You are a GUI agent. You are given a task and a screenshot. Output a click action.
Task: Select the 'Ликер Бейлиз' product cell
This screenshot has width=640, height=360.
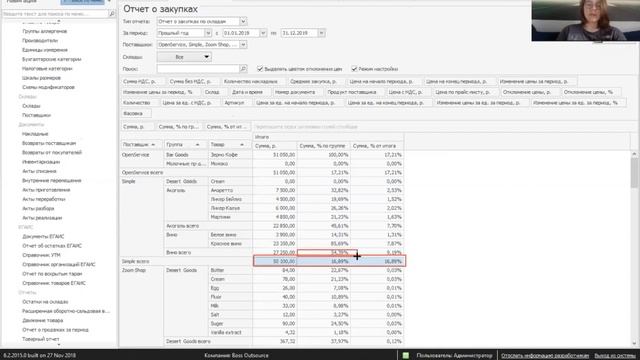point(230,199)
